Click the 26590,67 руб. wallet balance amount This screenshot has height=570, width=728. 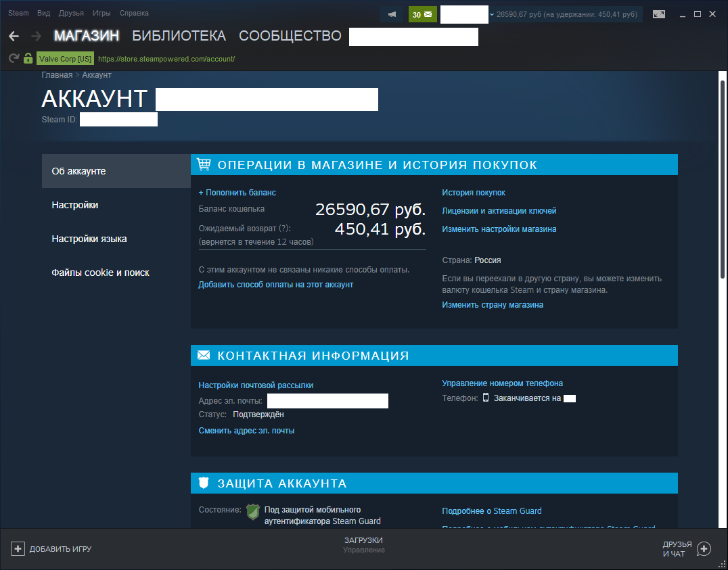point(371,210)
